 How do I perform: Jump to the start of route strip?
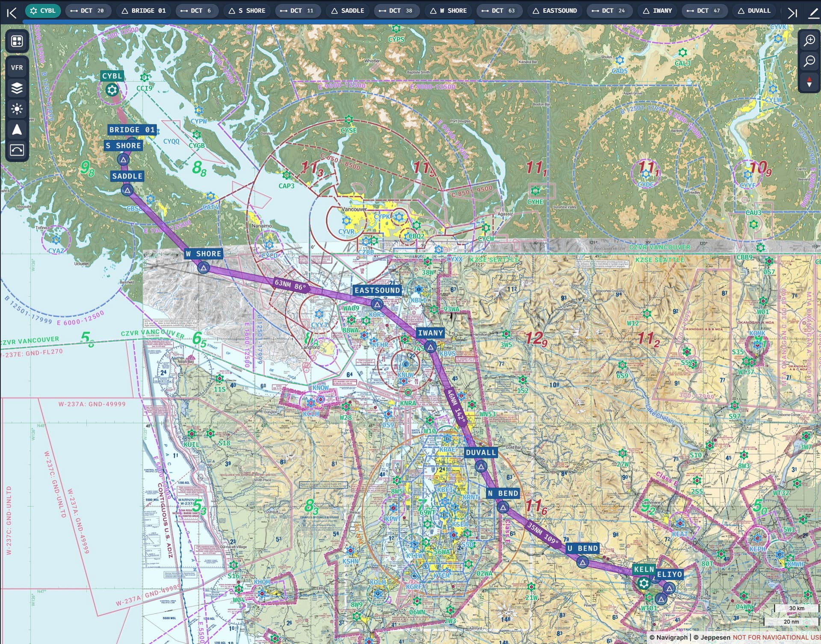tap(12, 13)
